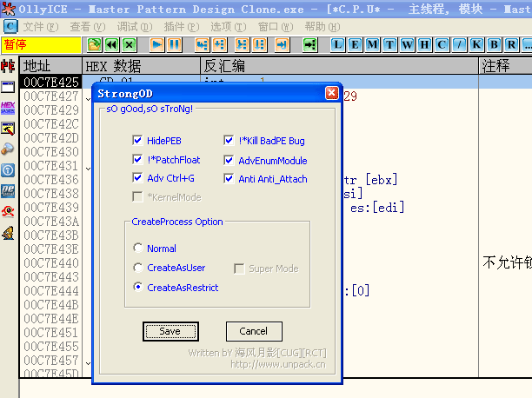
Task: Click the 注释 column header
Action: point(505,66)
